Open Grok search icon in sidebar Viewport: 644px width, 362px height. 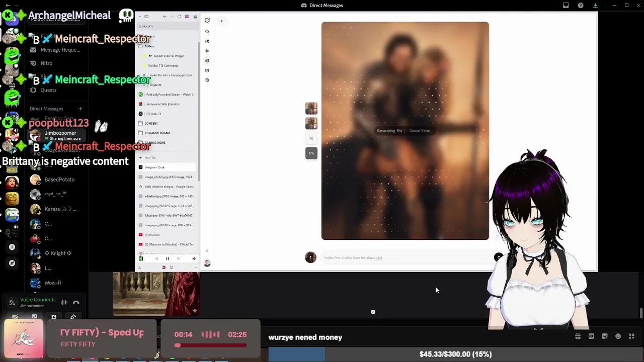[207, 32]
